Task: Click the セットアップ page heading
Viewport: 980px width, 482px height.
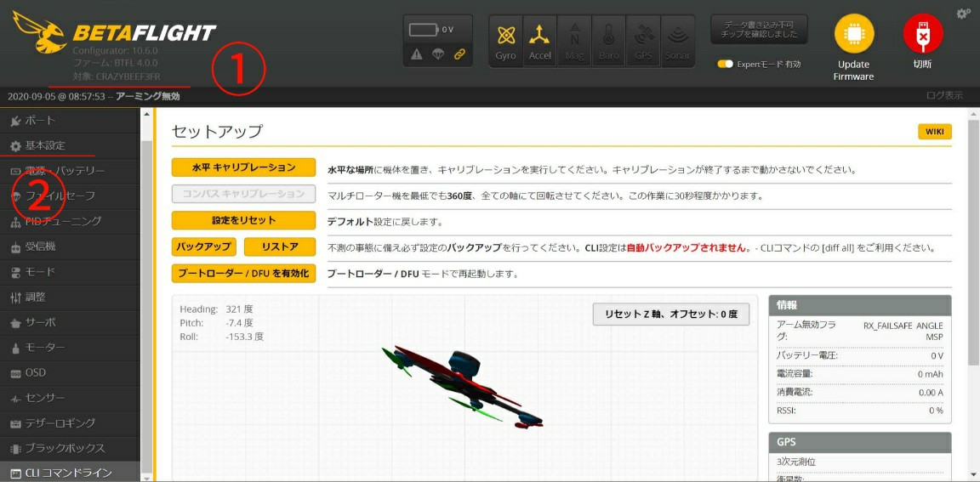Action: pyautogui.click(x=217, y=132)
